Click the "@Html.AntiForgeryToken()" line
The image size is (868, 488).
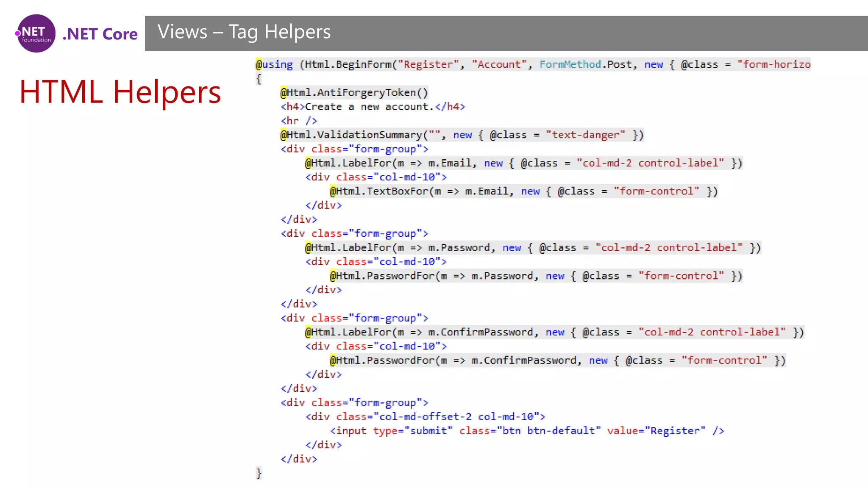[x=354, y=92]
